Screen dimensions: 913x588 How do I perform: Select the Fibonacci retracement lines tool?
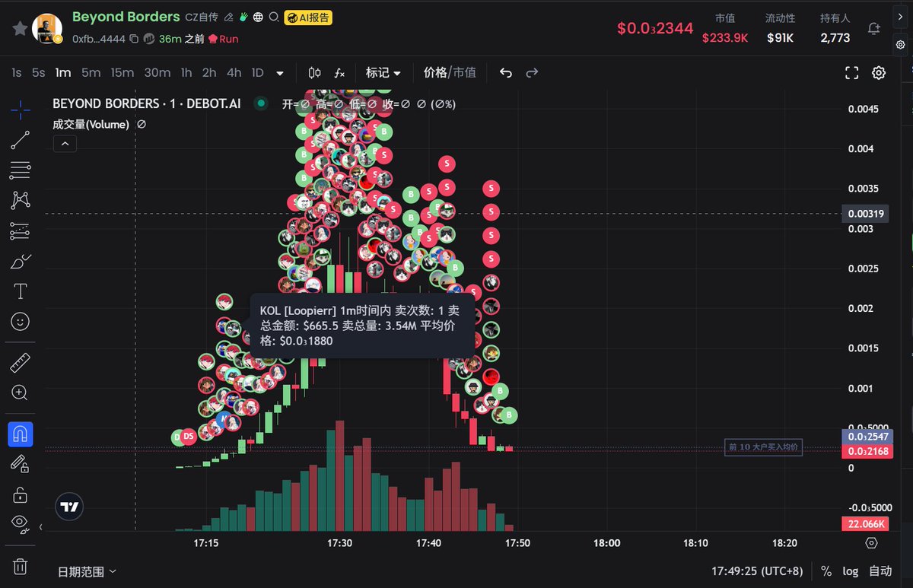(21, 170)
